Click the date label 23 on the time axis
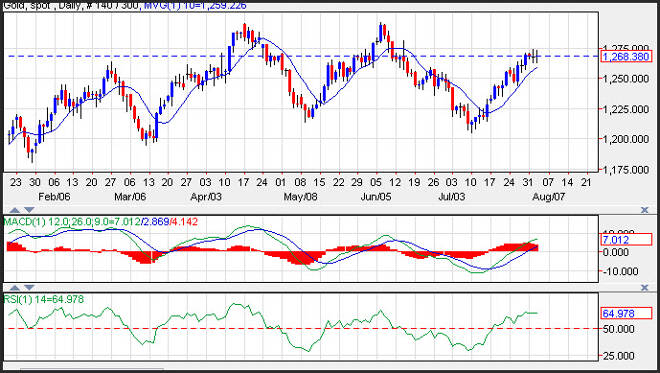The image size is (660, 373). pyautogui.click(x=16, y=182)
